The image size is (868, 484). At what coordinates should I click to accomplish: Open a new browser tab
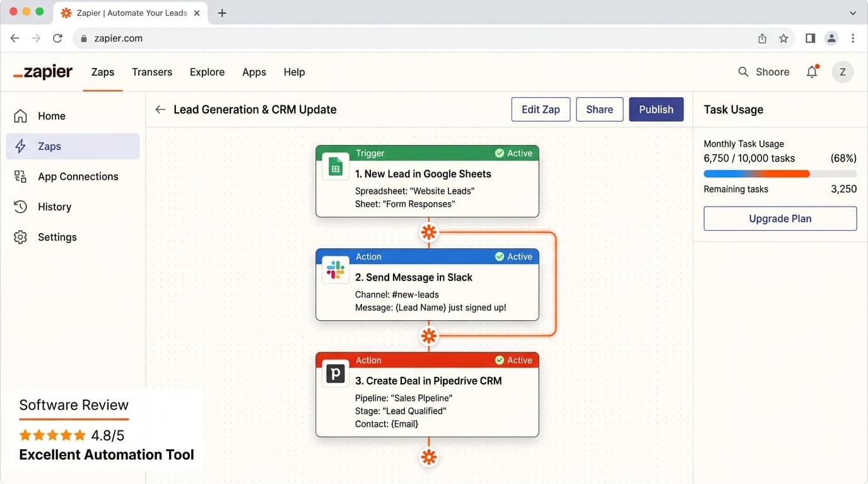click(222, 13)
